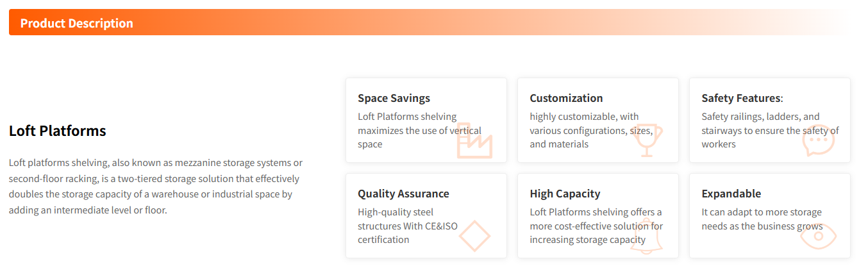The height and width of the screenshot is (275, 868).
Task: Click the Safety Features heading
Action: (742, 98)
